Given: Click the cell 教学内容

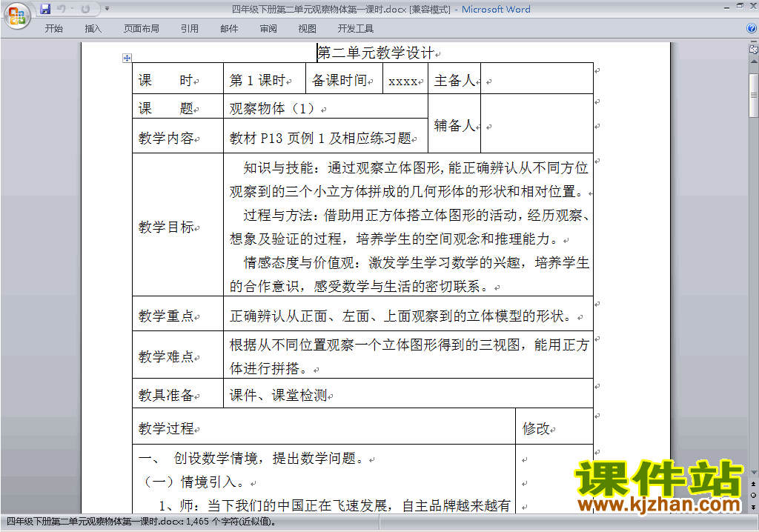Looking at the screenshot, I should [178, 136].
